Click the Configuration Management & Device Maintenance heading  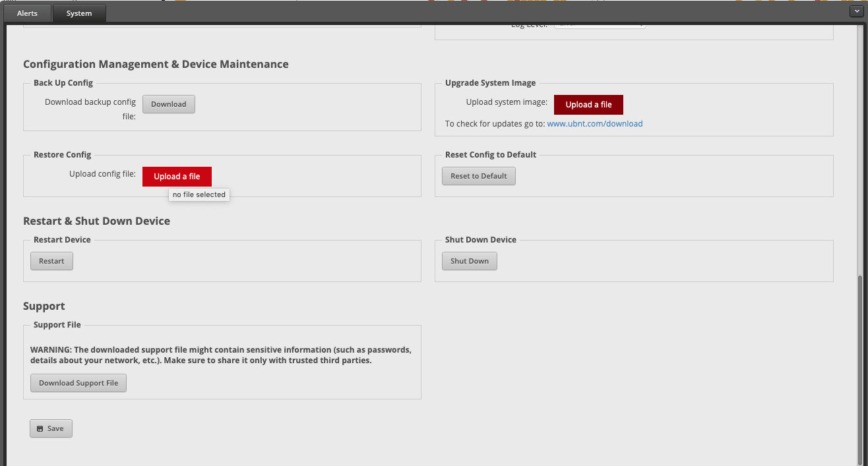pos(156,64)
